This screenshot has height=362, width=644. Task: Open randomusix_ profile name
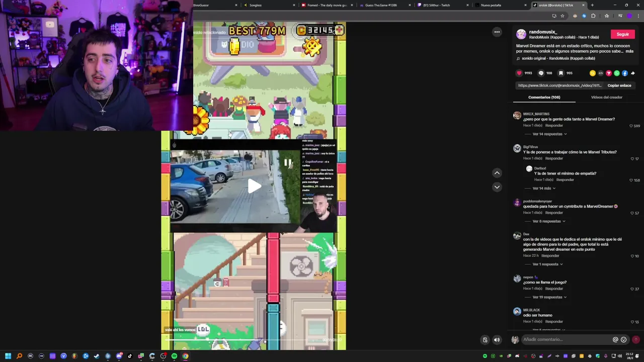543,32
